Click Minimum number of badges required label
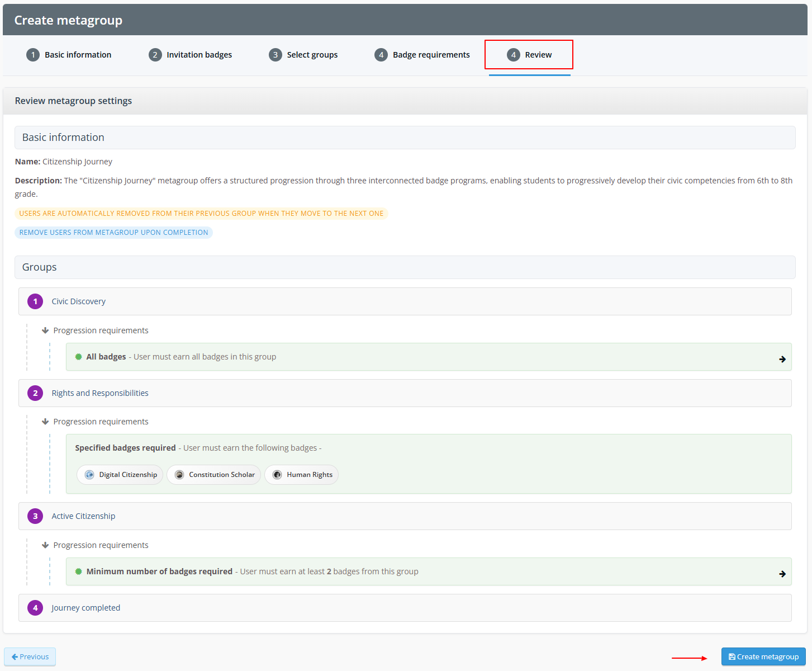This screenshot has width=812, height=671. pyautogui.click(x=159, y=571)
